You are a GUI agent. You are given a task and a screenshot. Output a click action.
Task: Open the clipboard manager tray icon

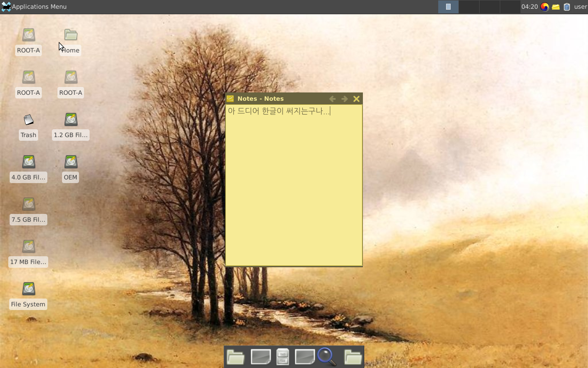(x=567, y=6)
